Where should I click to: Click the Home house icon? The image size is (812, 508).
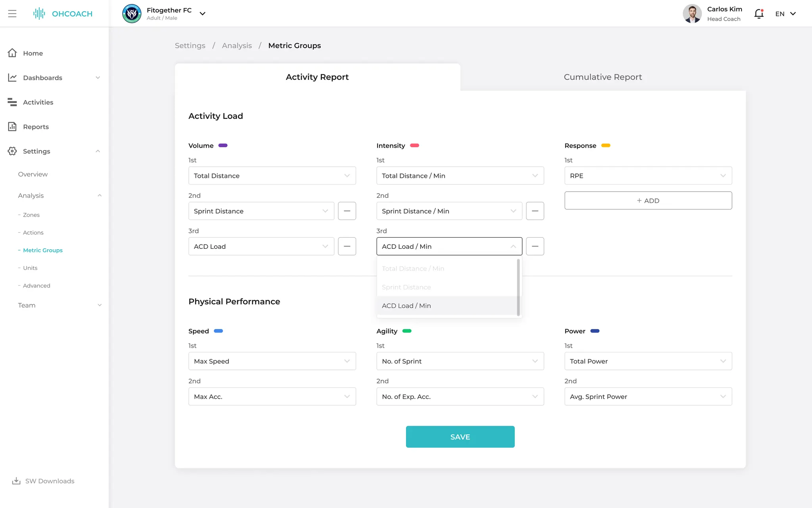(x=12, y=53)
